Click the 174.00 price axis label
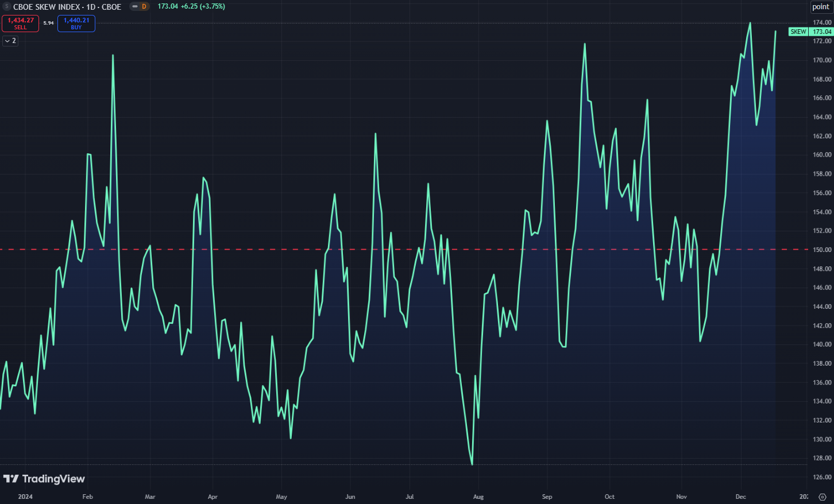Viewport: 834px width, 504px height. point(821,22)
